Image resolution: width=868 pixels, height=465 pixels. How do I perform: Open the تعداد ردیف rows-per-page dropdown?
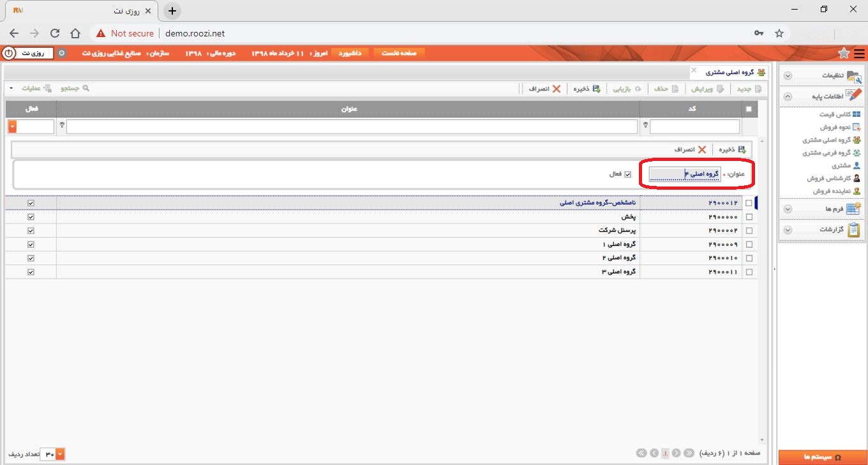click(x=61, y=454)
